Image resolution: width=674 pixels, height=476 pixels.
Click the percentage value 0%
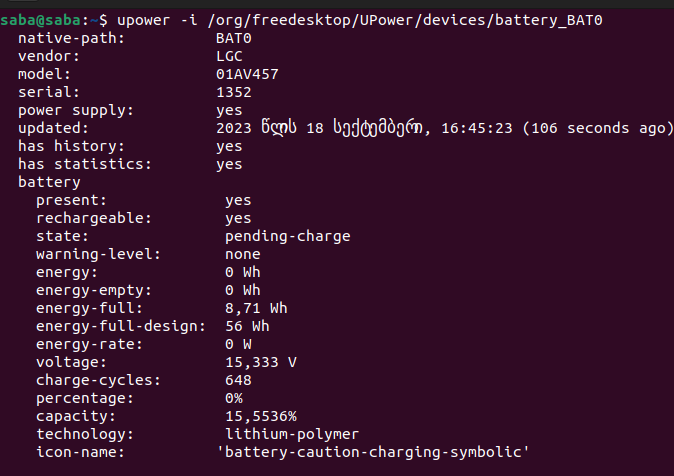click(x=234, y=398)
